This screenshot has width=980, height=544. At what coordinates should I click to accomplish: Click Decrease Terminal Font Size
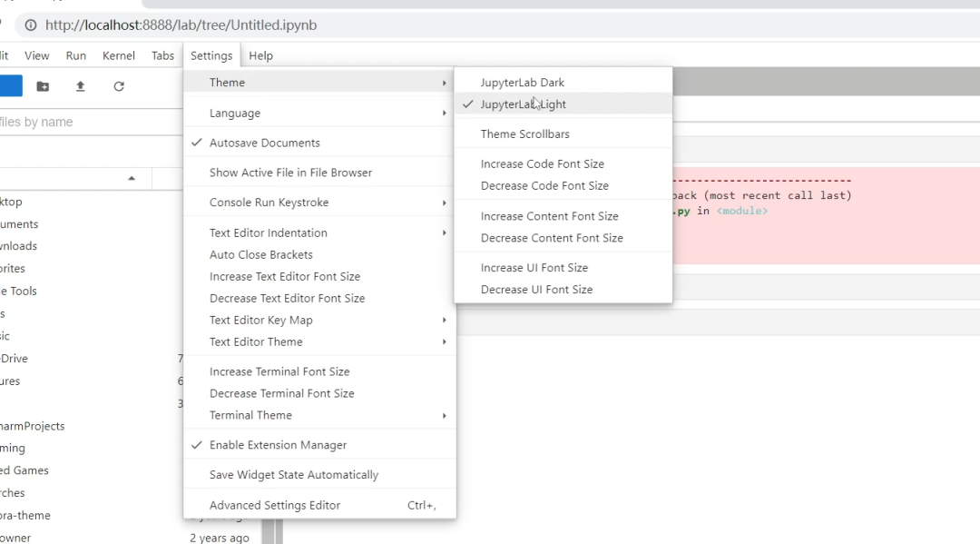(319, 393)
